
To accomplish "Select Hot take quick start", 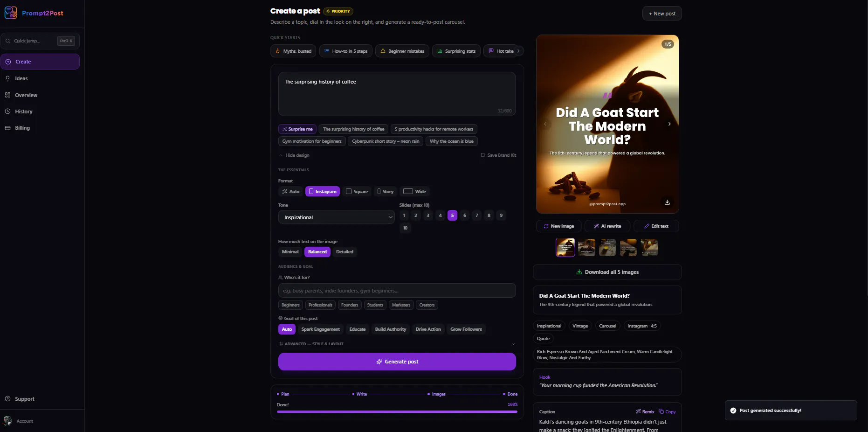I will pos(501,51).
